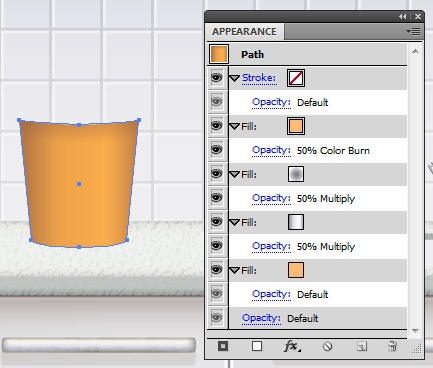Collapse the panel with double-arrow icon
The image size is (433, 368).
pos(403,16)
